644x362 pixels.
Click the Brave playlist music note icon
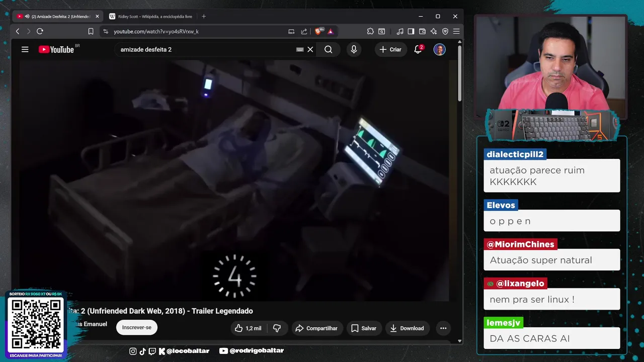400,31
